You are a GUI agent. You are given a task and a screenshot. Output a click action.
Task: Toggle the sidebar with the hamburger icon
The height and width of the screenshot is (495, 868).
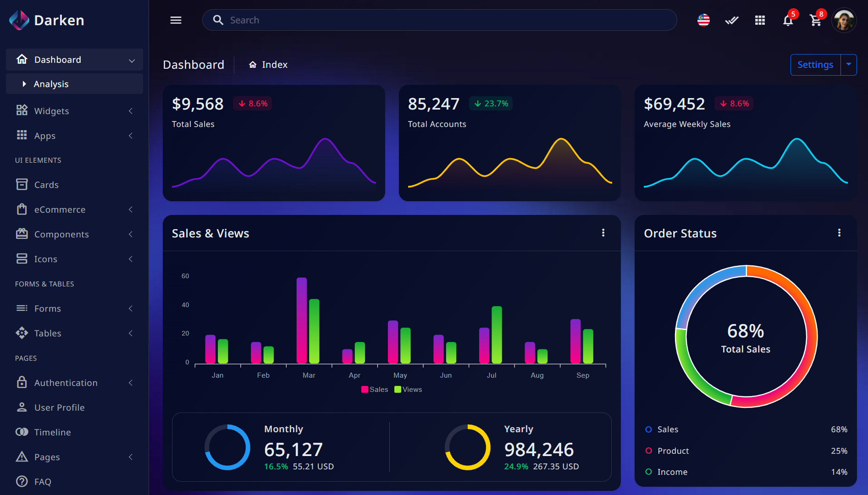pos(176,20)
